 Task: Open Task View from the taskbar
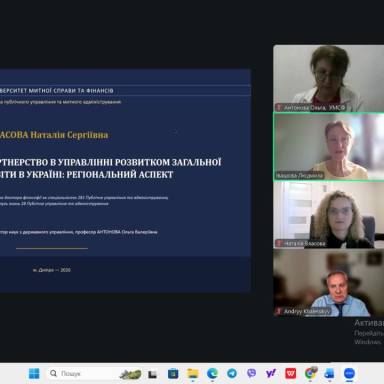152,374
